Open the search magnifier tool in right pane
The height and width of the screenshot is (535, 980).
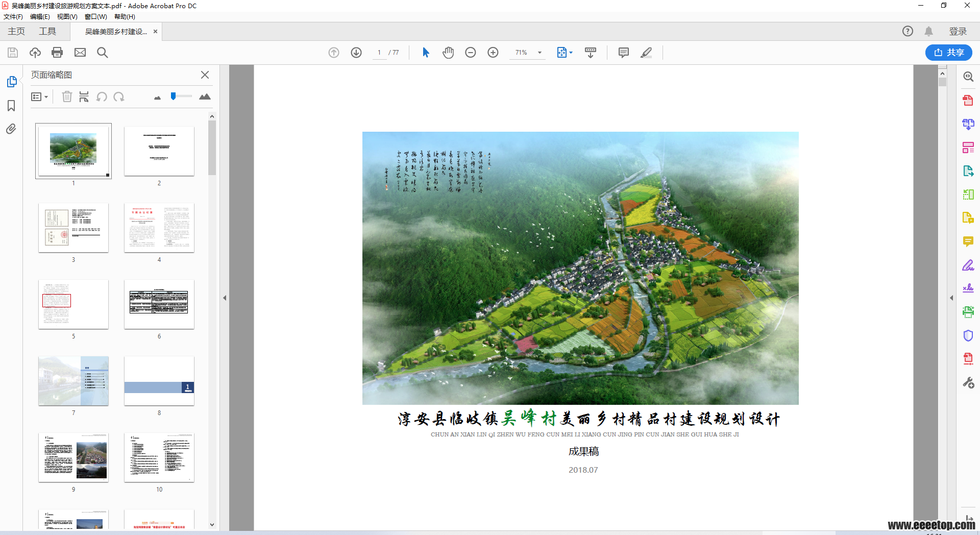tap(968, 77)
